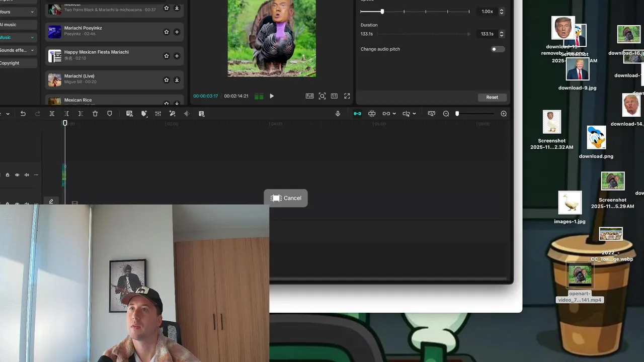Zoom in the timeline with plus icon

(504, 114)
